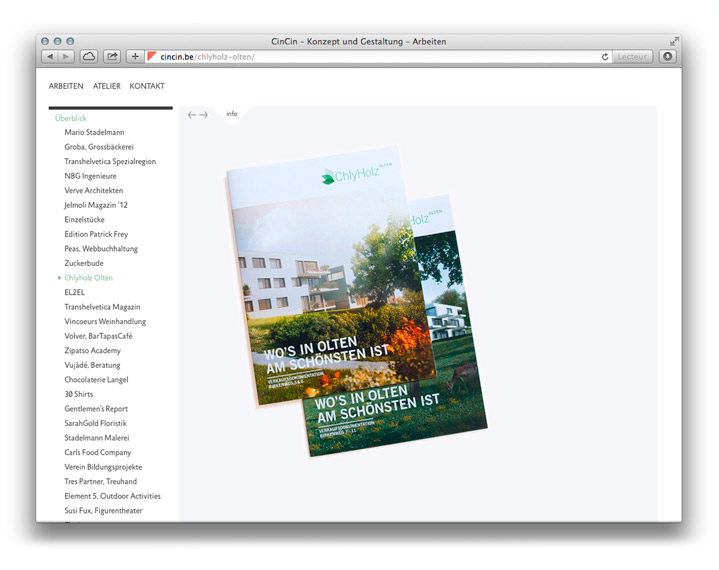
Task: Reload the page with refresh icon
Action: click(x=605, y=57)
